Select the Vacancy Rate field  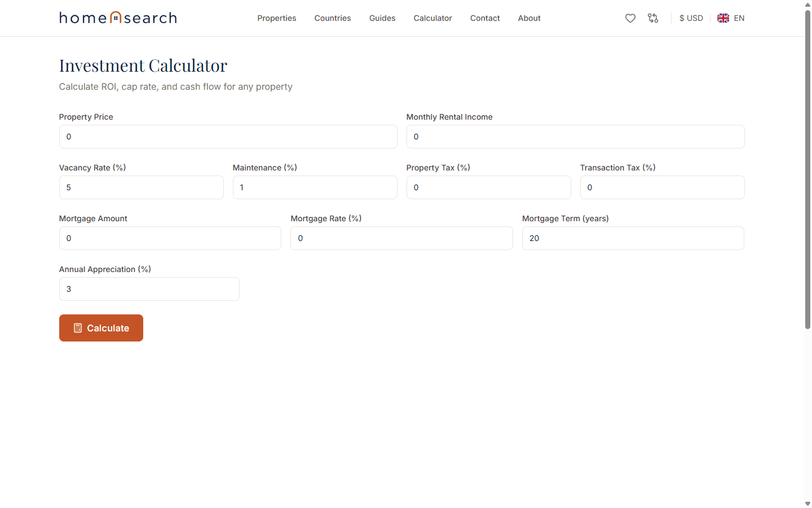coord(141,187)
